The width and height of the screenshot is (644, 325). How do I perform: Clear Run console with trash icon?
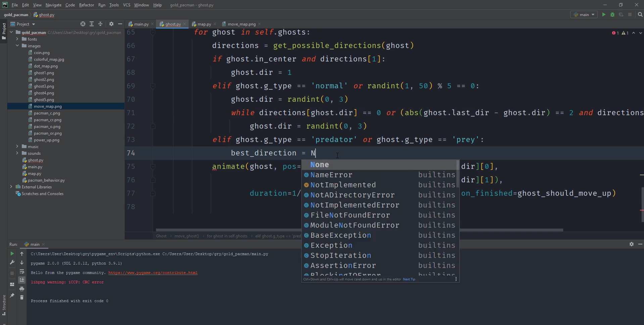pos(22,297)
